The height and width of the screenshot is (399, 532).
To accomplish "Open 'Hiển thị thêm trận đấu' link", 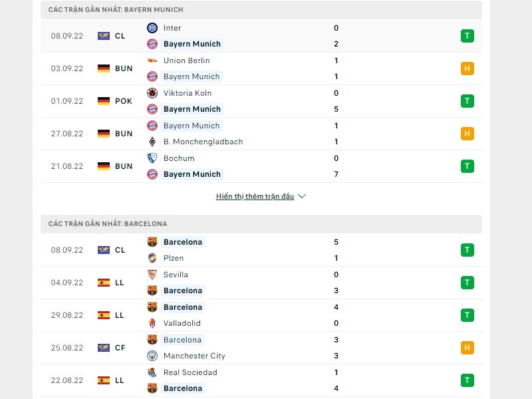I will (x=255, y=197).
